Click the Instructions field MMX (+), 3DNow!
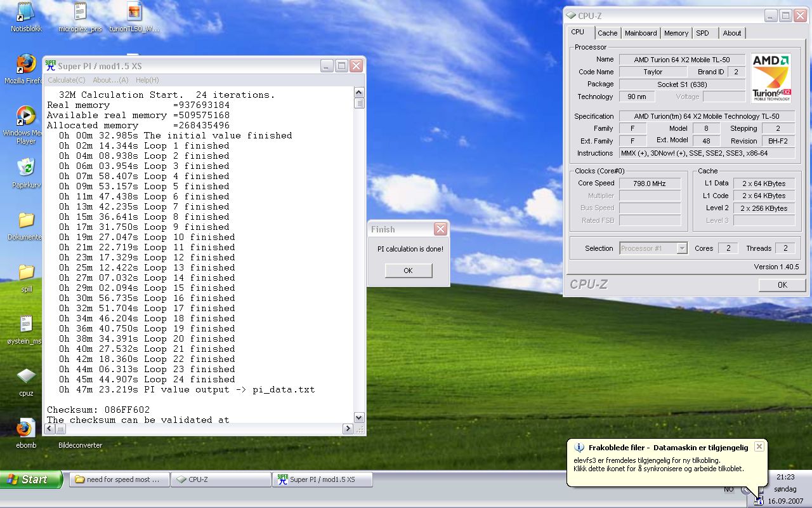 click(x=707, y=153)
